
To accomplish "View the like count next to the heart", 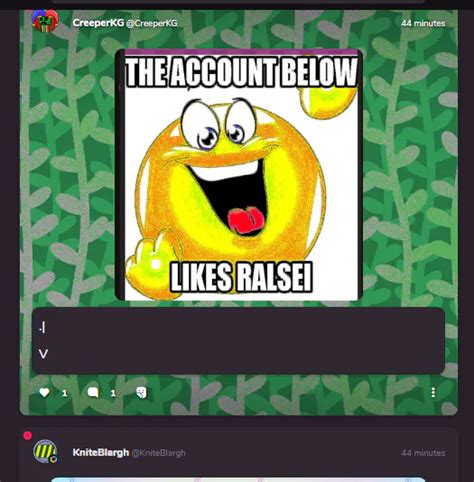I will click(65, 393).
